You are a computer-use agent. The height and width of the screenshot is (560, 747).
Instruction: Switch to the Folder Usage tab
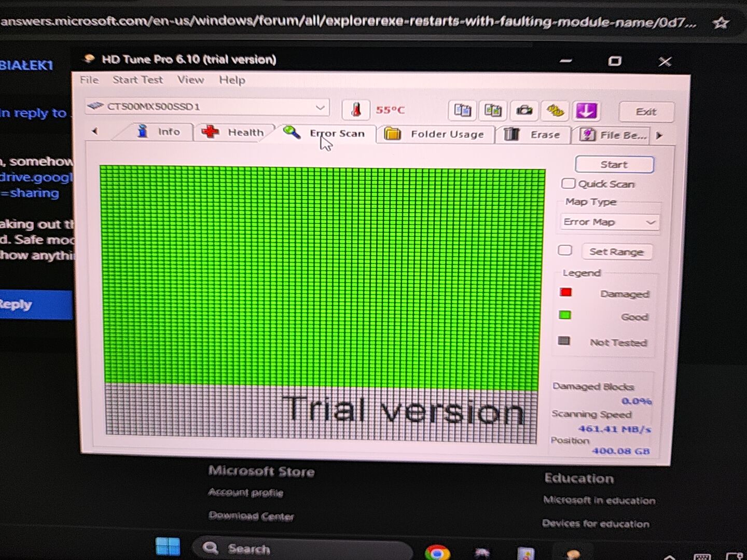point(436,134)
